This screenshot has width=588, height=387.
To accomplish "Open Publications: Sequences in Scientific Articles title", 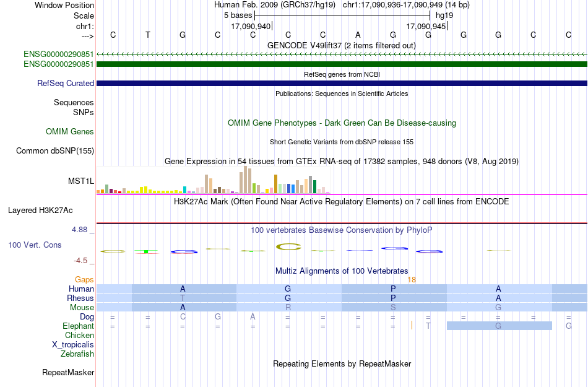I will (342, 93).
